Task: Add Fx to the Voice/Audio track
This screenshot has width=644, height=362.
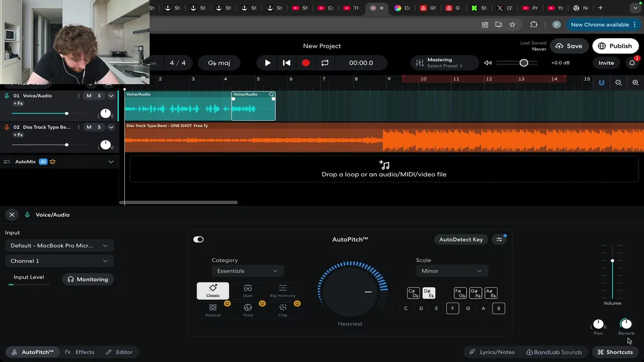Action: [18, 104]
